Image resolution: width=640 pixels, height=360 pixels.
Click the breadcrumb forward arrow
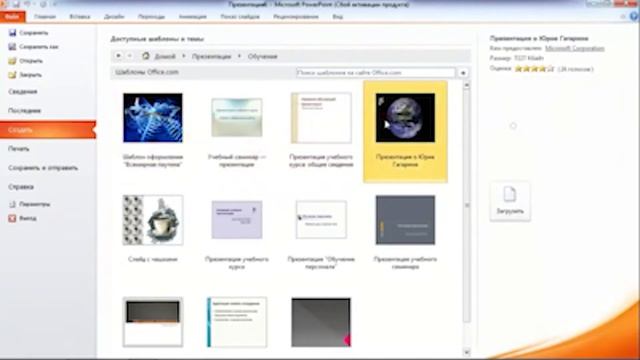(x=130, y=56)
